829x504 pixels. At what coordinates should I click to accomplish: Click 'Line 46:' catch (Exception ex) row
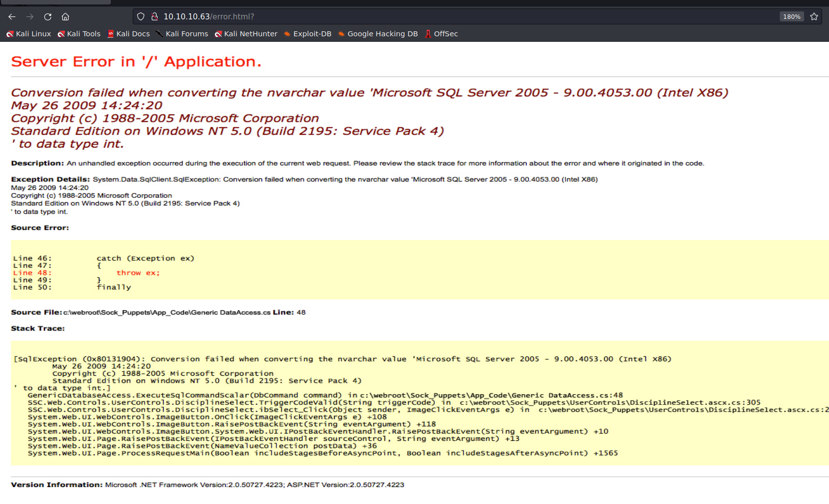(103, 258)
